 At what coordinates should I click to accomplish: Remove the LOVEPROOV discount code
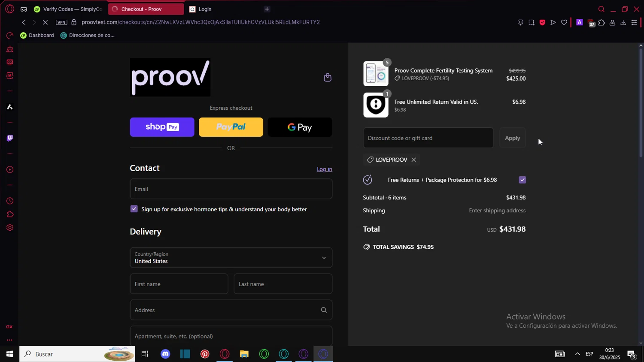413,160
